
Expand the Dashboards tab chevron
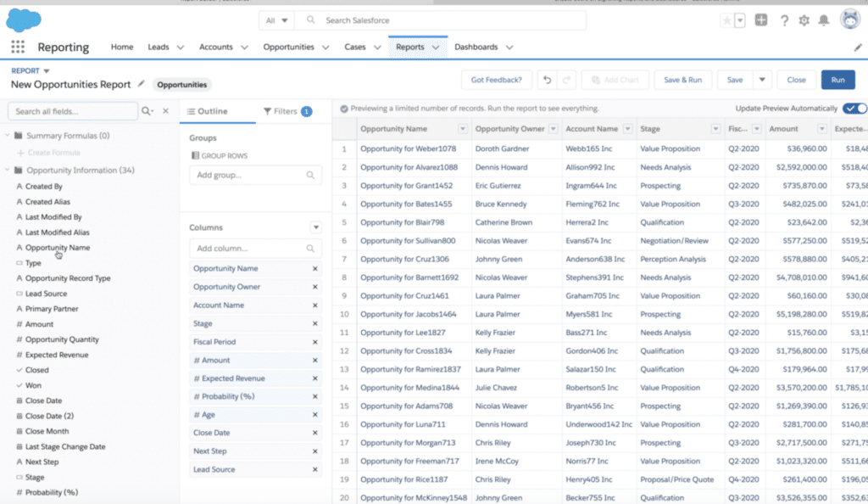click(x=509, y=48)
